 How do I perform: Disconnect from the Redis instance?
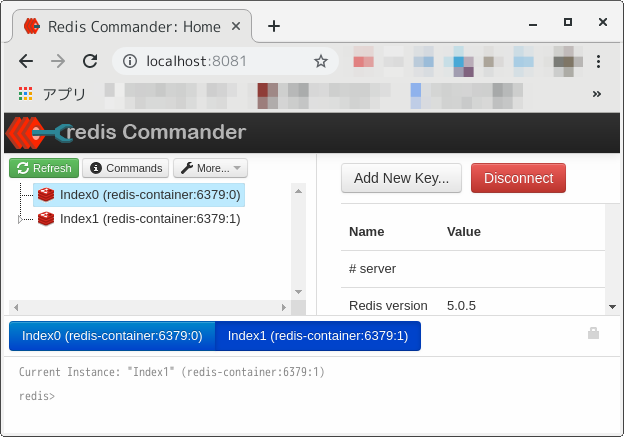click(518, 178)
